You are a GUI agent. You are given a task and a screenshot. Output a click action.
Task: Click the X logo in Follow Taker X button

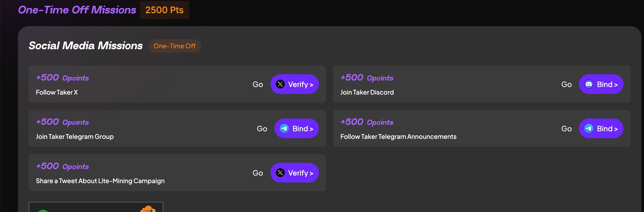coord(280,84)
